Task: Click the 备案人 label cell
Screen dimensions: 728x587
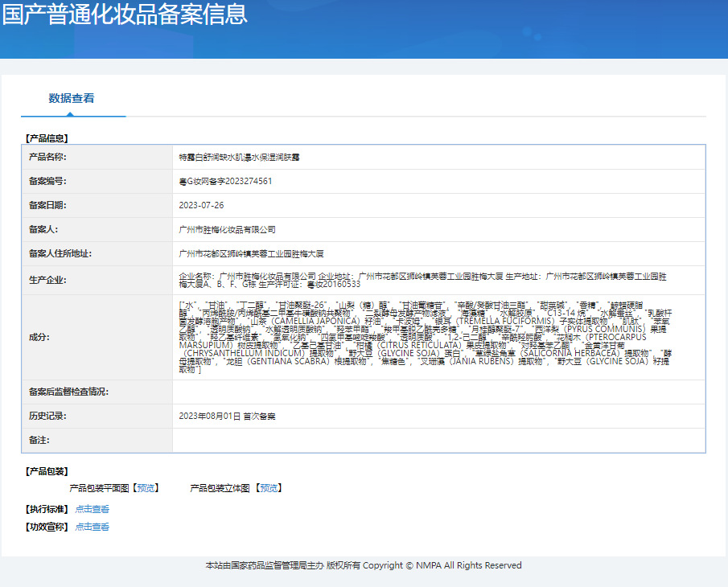Action: click(97, 230)
